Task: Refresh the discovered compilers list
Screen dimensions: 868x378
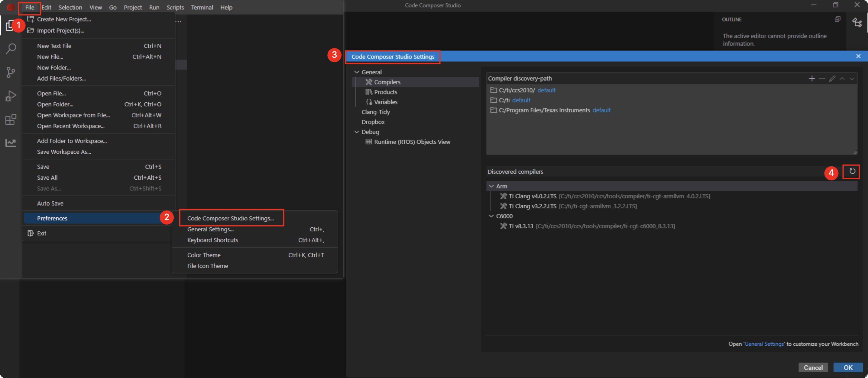Action: pos(852,171)
